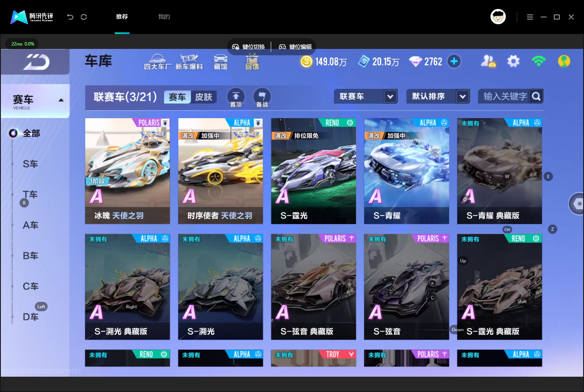Open the game settings gear icon

tap(513, 61)
